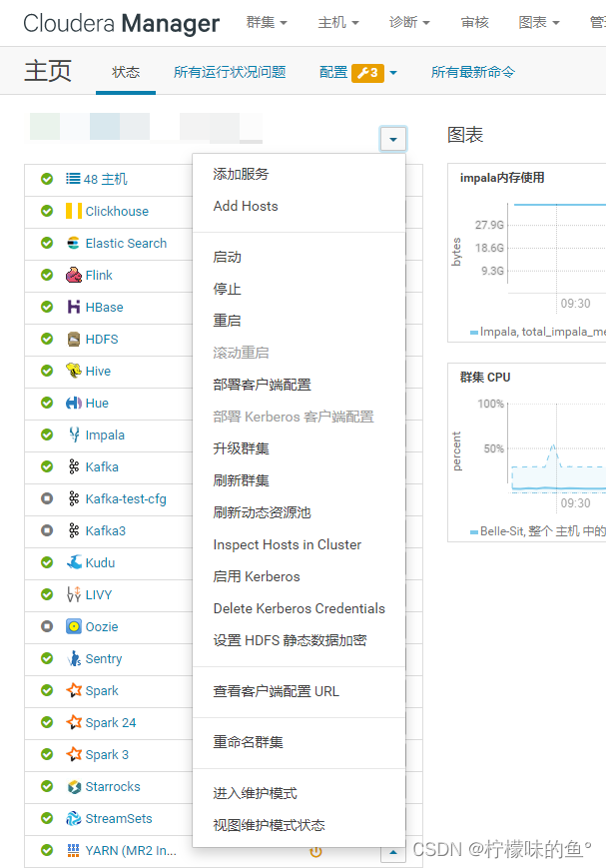
Task: Choose 重启 in cluster menu
Action: point(299,321)
